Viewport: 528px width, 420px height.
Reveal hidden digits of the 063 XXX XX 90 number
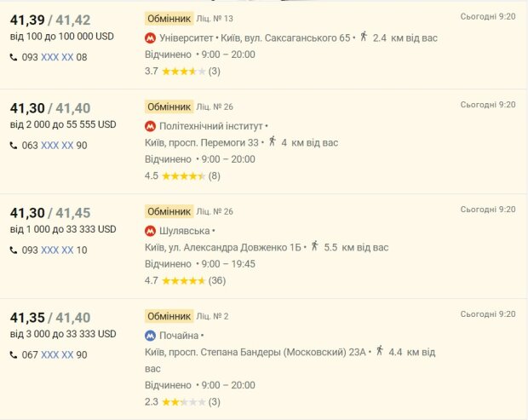(57, 146)
